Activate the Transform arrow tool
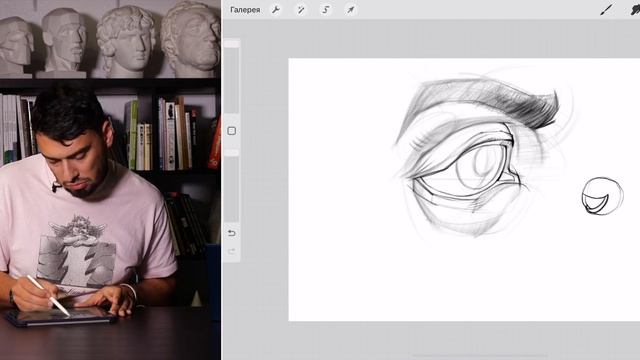Image resolution: width=640 pixels, height=360 pixels. (x=351, y=10)
